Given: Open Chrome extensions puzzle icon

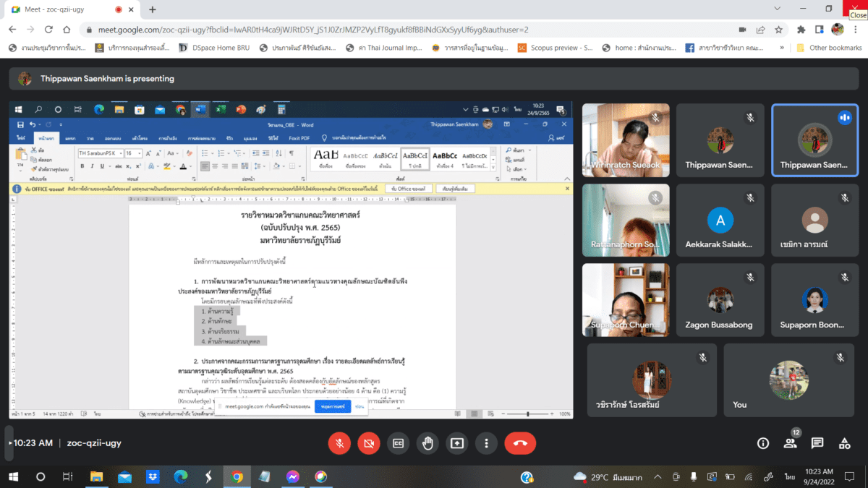Looking at the screenshot, I should coord(801,30).
